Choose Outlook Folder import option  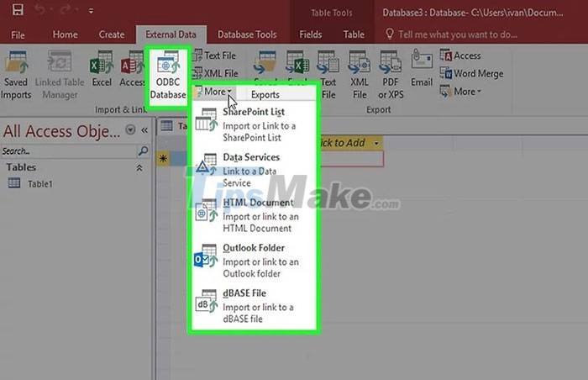(x=253, y=261)
